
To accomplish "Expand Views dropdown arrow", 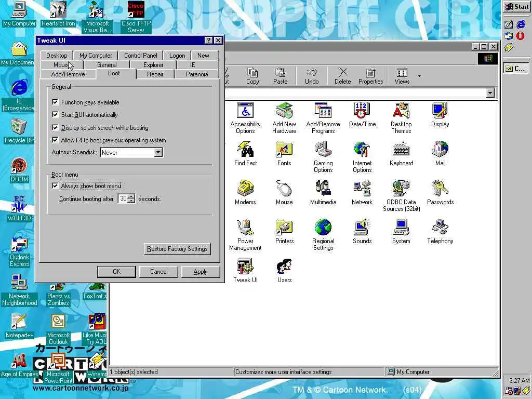I will click(x=419, y=76).
